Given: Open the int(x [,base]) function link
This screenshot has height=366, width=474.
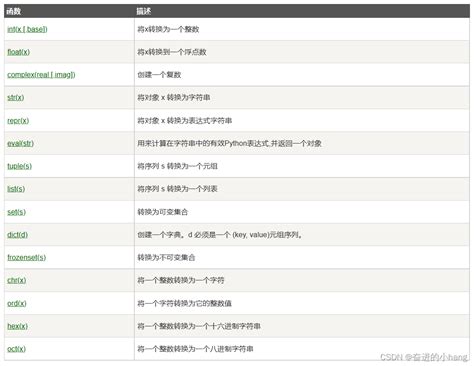Looking at the screenshot, I should coord(27,29).
